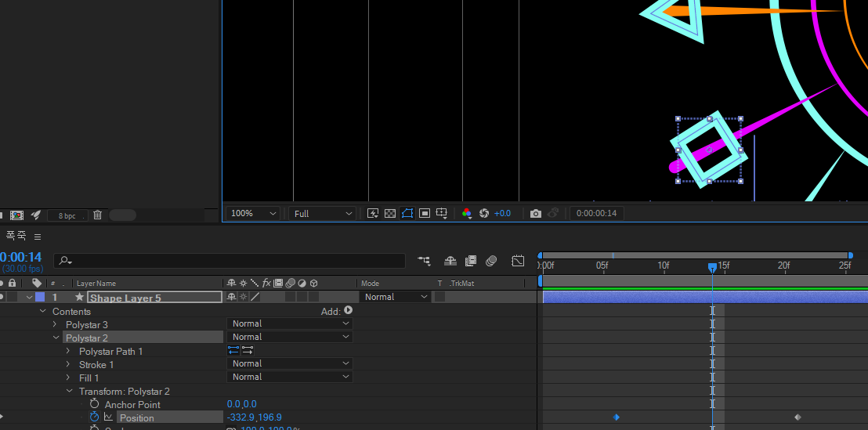Click the timeline layer search field
This screenshot has width=868, height=430.
pyautogui.click(x=230, y=261)
